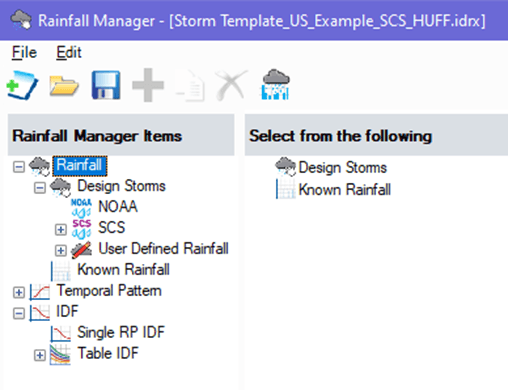Open the File menu
Screen dimensions: 508x390
(24, 52)
